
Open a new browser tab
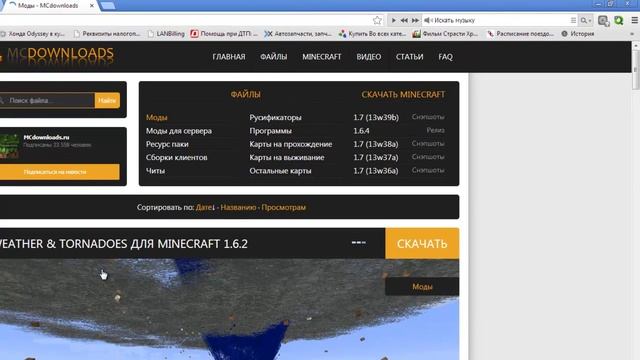click(107, 6)
